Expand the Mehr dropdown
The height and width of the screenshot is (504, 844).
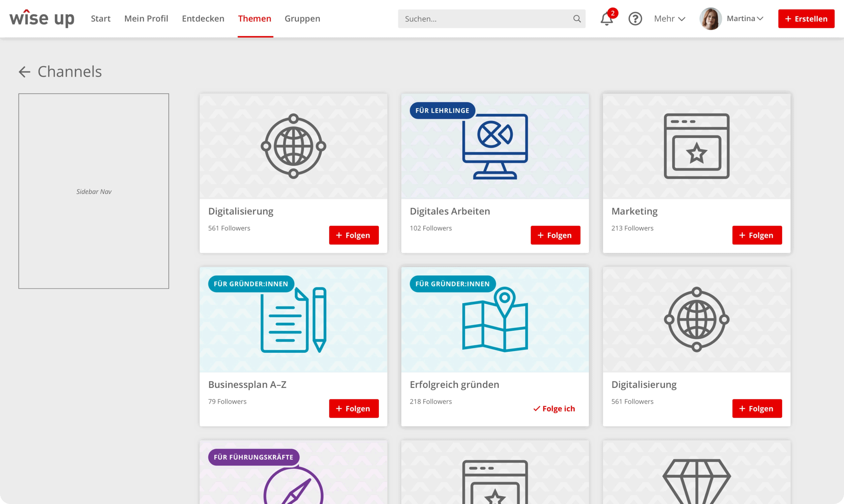[669, 19]
